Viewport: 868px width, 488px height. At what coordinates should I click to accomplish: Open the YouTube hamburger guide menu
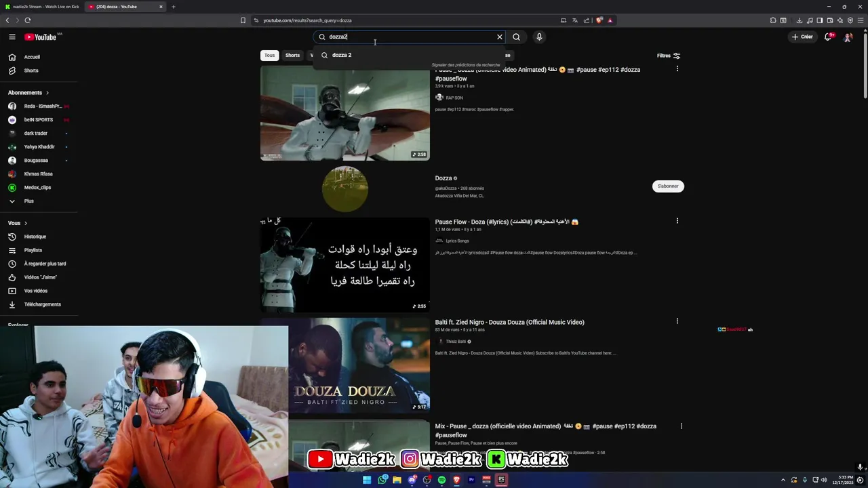tap(12, 37)
